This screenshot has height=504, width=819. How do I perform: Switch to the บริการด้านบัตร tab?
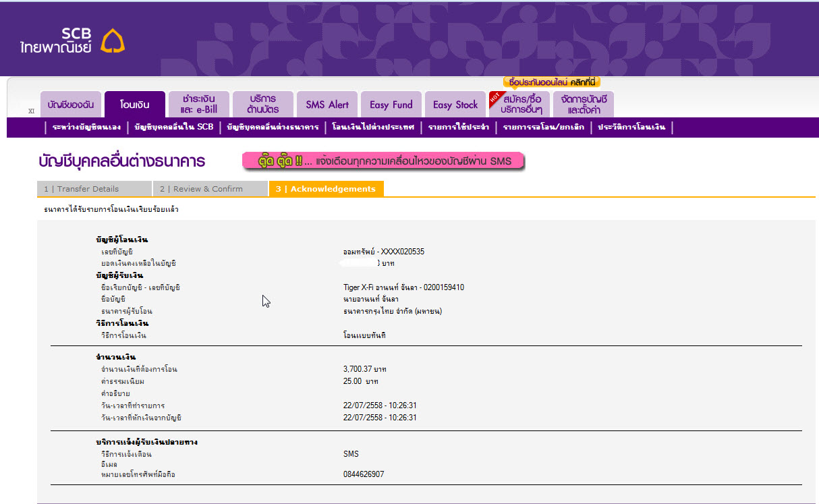[x=263, y=105]
